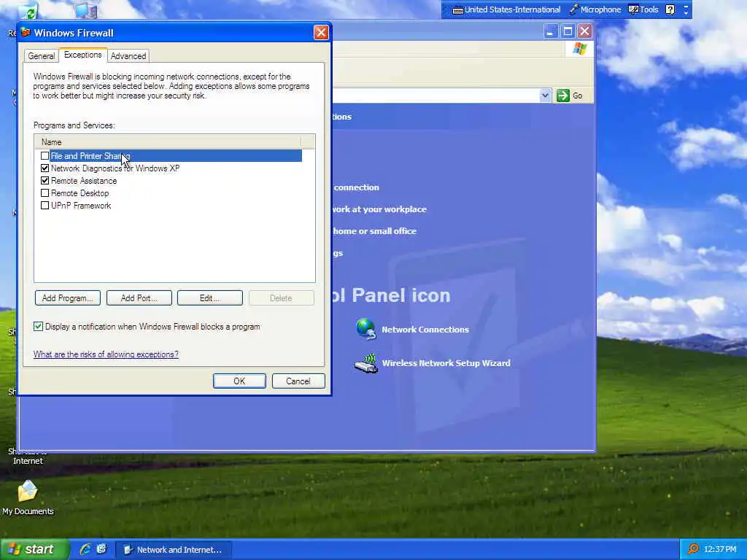Viewport: 747px width, 560px height.
Task: Click the green Go arrow button
Action: tap(563, 96)
